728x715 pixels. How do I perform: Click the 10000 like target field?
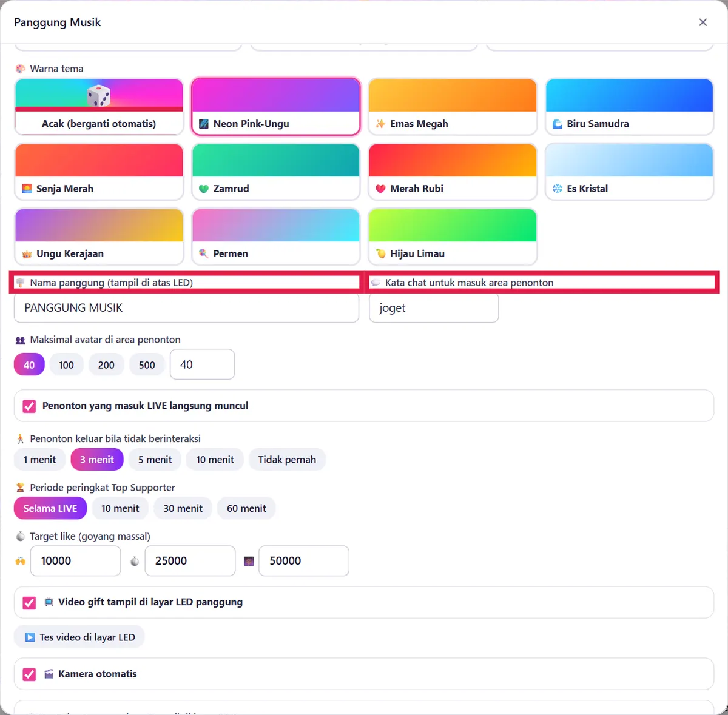pyautogui.click(x=76, y=561)
